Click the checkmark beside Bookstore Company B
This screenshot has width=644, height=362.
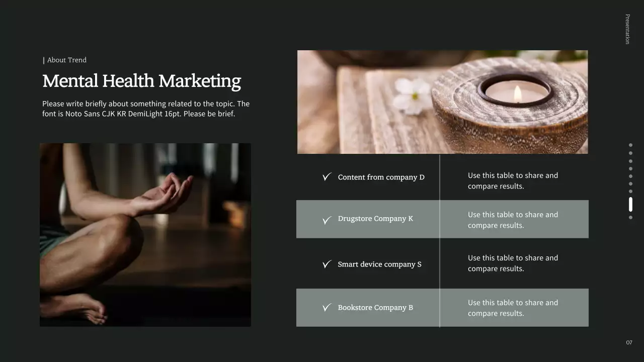click(327, 307)
